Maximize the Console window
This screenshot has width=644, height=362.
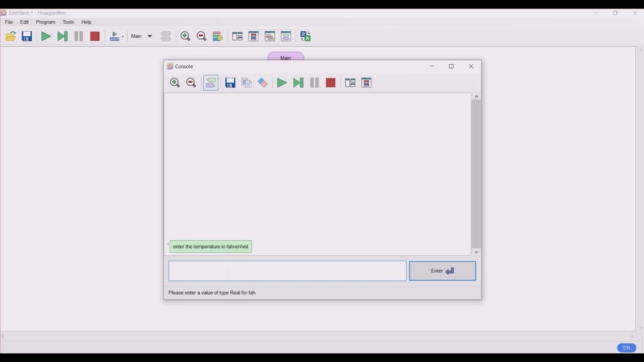[451, 66]
